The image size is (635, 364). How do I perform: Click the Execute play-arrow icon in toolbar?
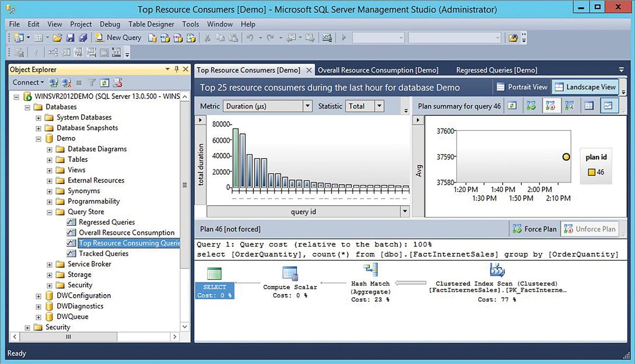(x=344, y=38)
